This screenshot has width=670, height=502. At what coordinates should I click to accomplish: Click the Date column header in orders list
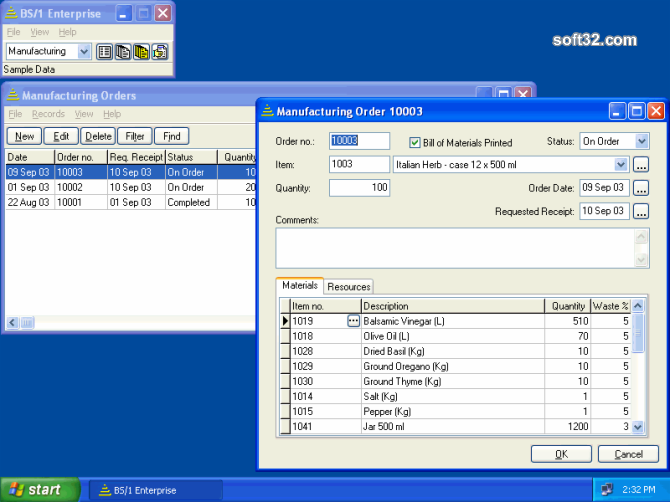30,157
